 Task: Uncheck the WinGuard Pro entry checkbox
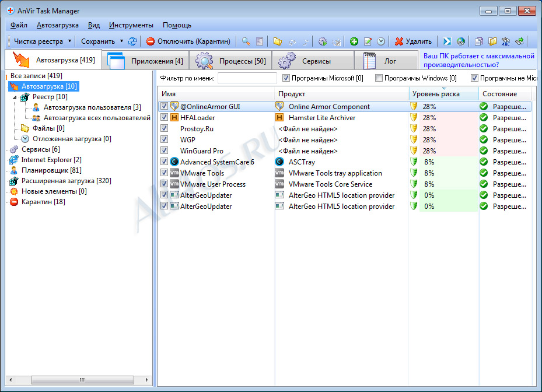pos(164,150)
